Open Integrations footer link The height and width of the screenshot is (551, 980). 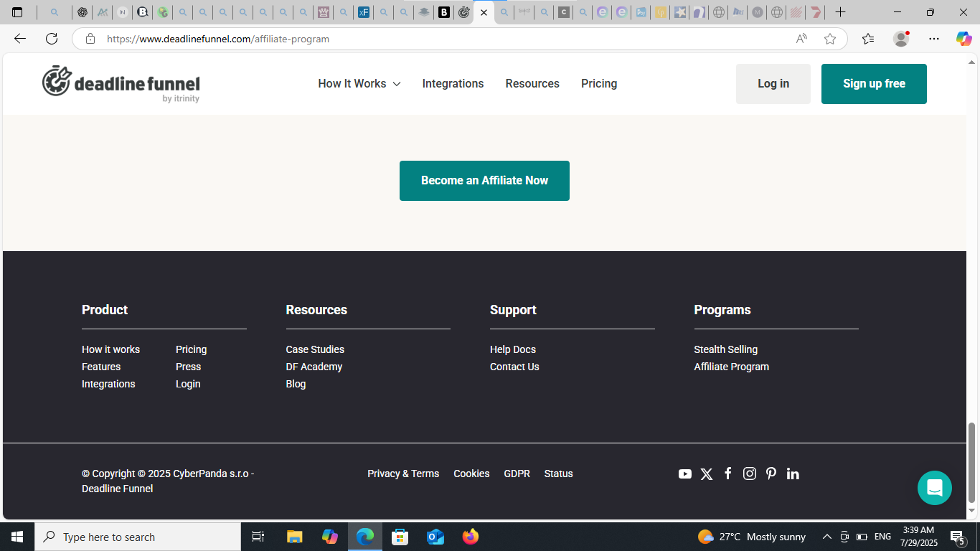click(x=108, y=384)
